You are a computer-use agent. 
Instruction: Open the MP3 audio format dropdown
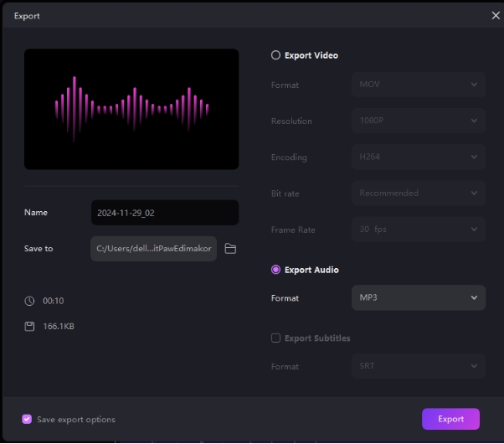coord(418,297)
